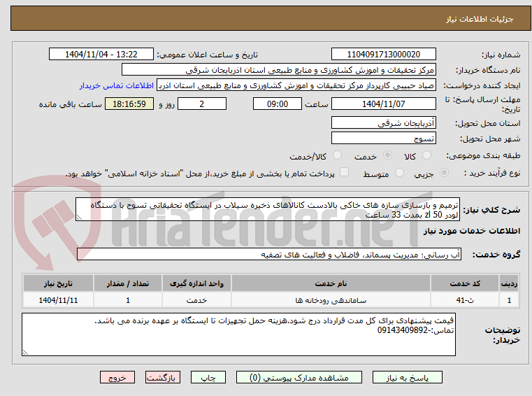Viewport: 532px width, 396px height.
Task: Open اطلاعات تماس خریدار link
Action: coord(117,85)
